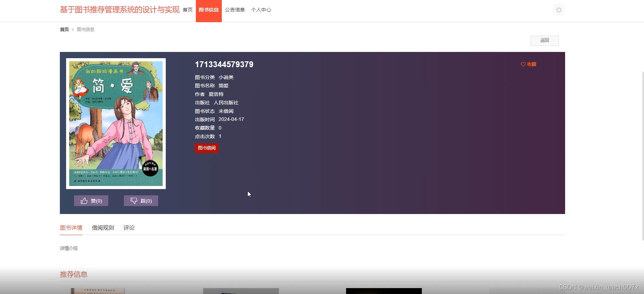The width and height of the screenshot is (644, 294).
Task: Click the publisher value 人民出版社
Action: coord(226,103)
